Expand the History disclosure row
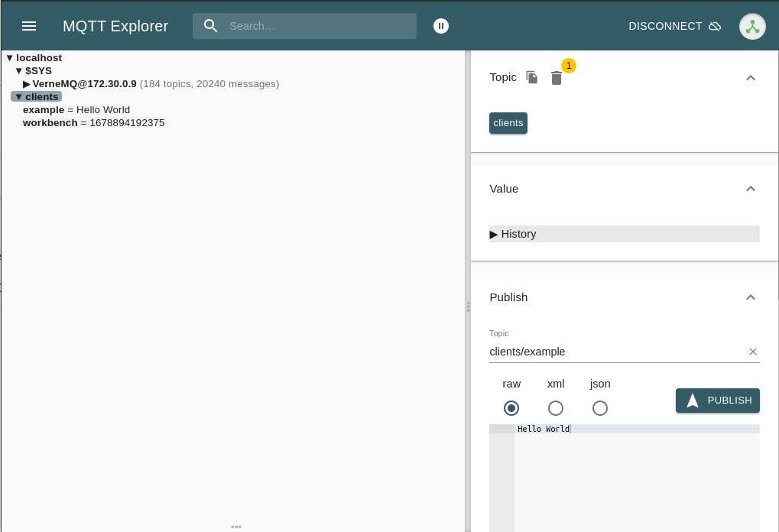The height and width of the screenshot is (532, 779). 514,234
